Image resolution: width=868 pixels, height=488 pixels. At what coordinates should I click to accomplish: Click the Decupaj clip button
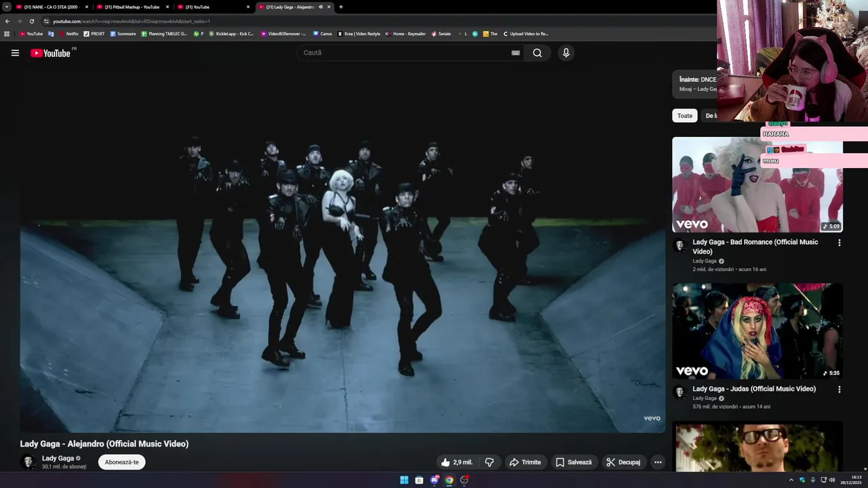[623, 462]
